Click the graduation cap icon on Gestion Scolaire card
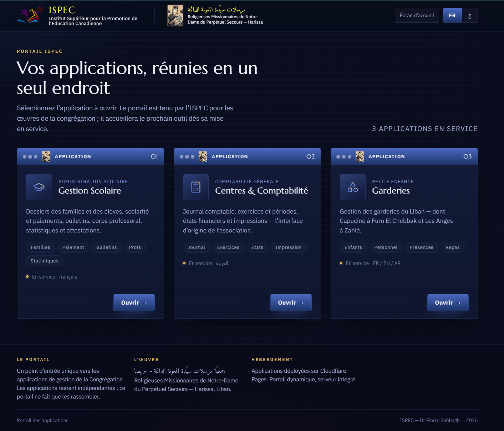This screenshot has width=504, height=431. pos(39,187)
